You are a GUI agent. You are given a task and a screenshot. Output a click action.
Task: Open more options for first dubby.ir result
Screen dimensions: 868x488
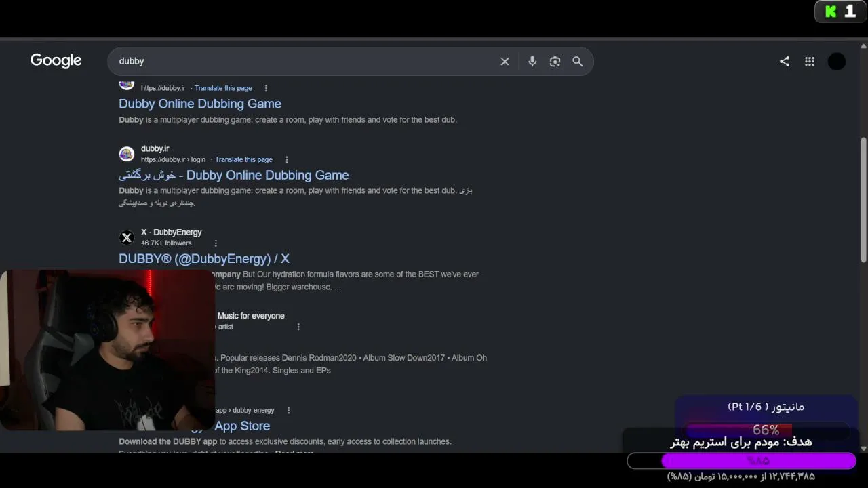click(266, 88)
